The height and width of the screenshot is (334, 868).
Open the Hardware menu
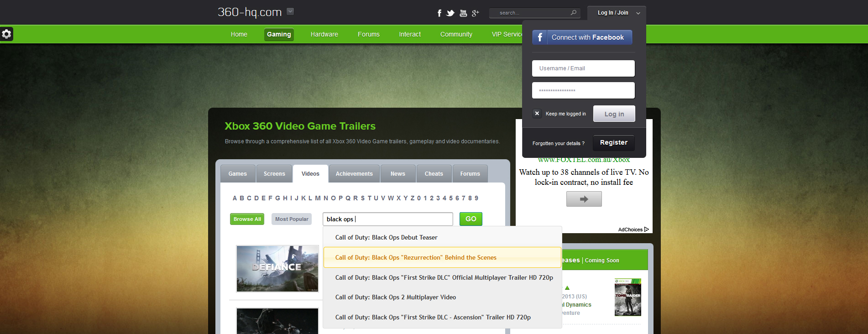click(x=324, y=34)
